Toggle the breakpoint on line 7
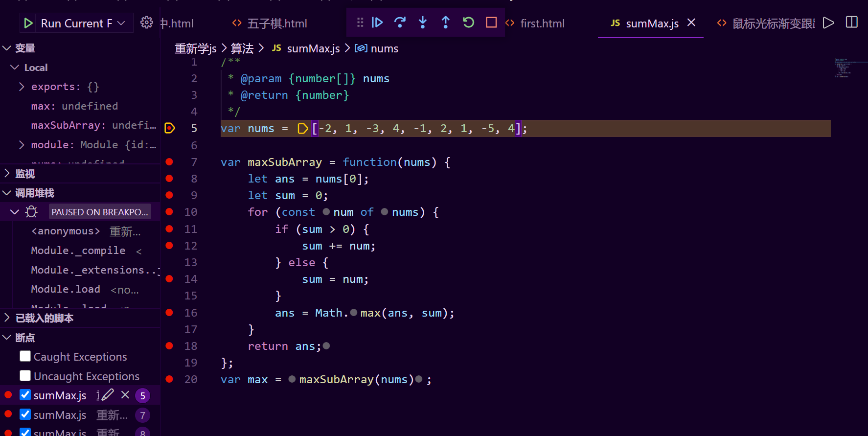The width and height of the screenshot is (868, 436). [169, 162]
